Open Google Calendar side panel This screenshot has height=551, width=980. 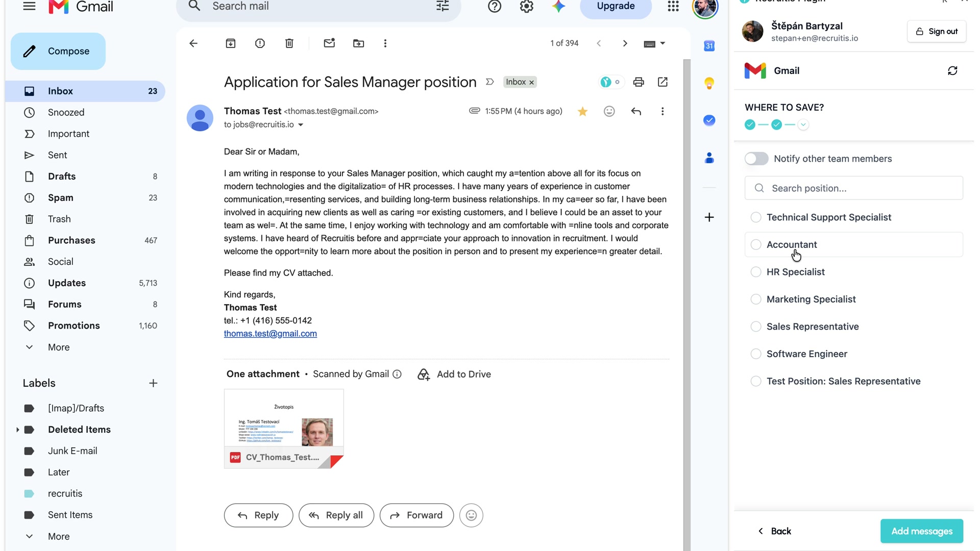pyautogui.click(x=709, y=46)
